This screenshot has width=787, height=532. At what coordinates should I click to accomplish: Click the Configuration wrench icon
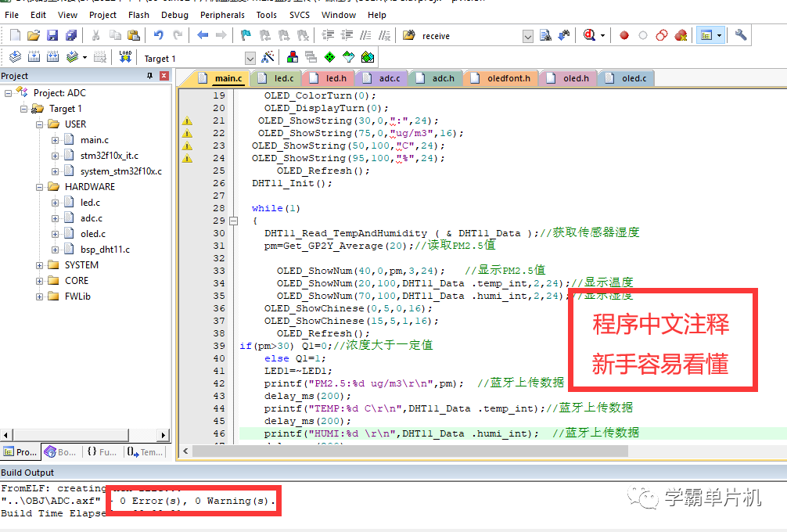(741, 35)
